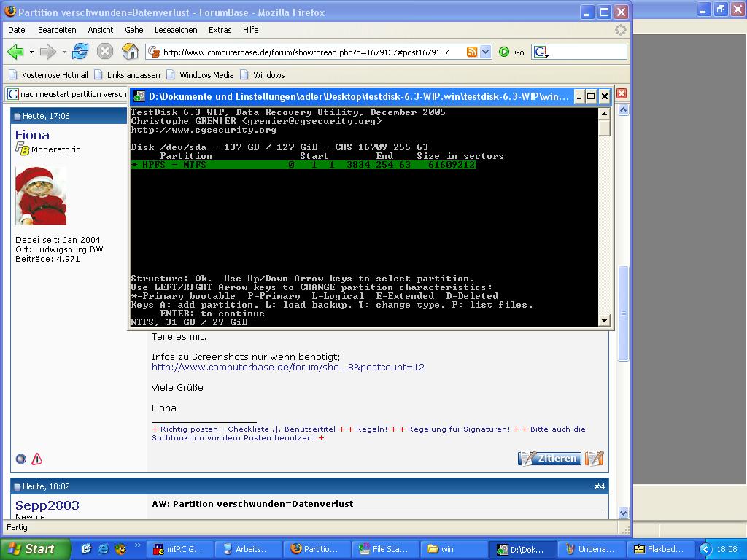Click the report post warning triangle icon

[36, 459]
